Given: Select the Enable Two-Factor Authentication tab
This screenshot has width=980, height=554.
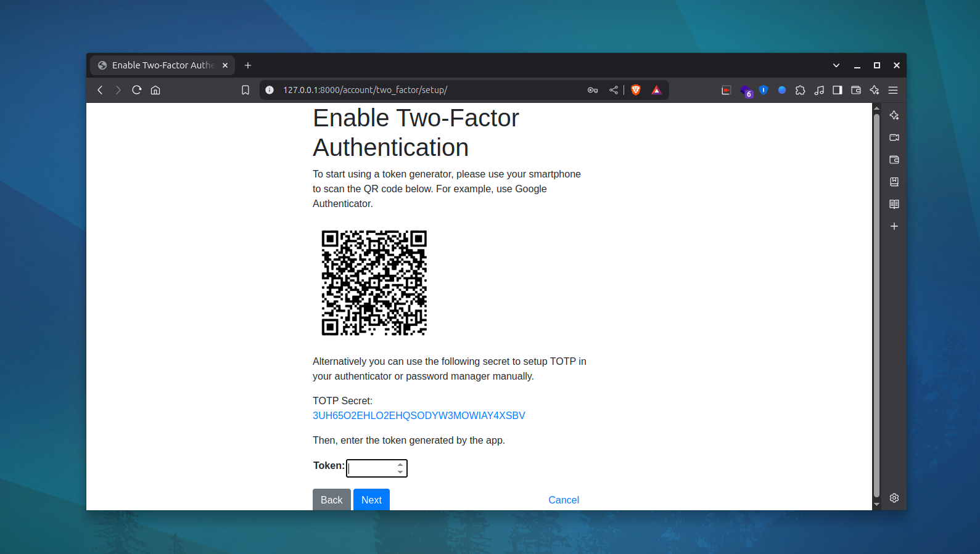Looking at the screenshot, I should point(162,65).
